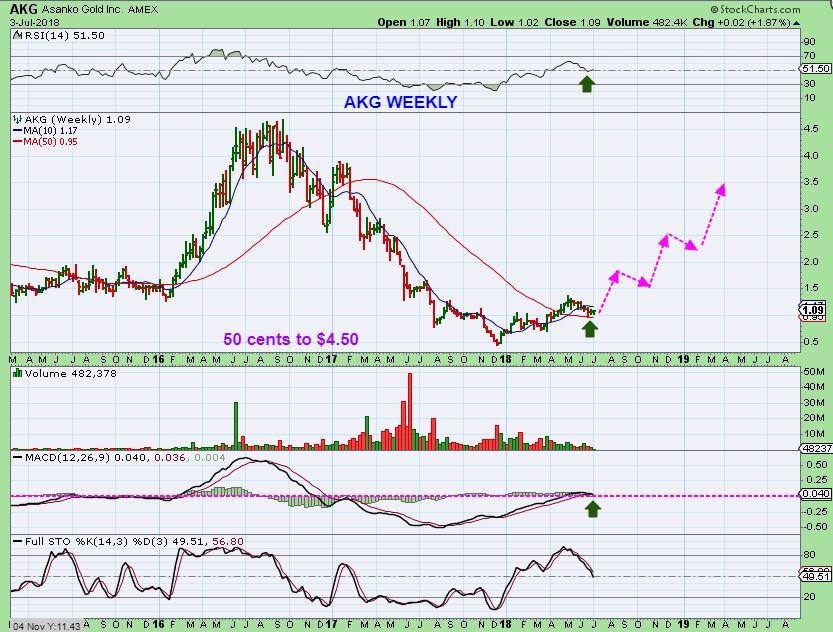Click the Open 1.07 value in header
833x632 pixels.
(x=404, y=23)
